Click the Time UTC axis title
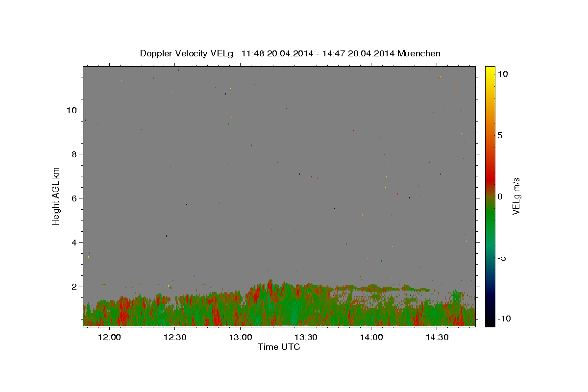 (279, 347)
